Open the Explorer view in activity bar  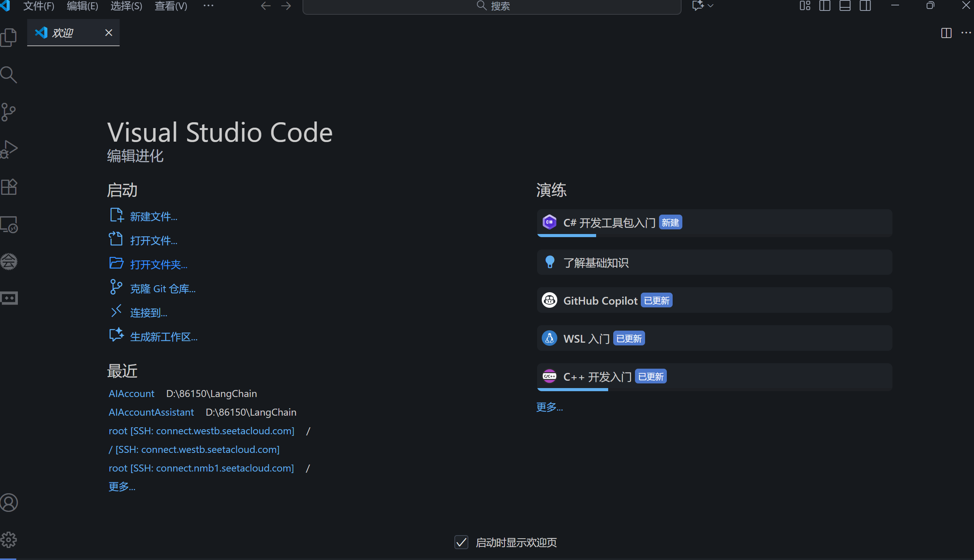pos(9,38)
